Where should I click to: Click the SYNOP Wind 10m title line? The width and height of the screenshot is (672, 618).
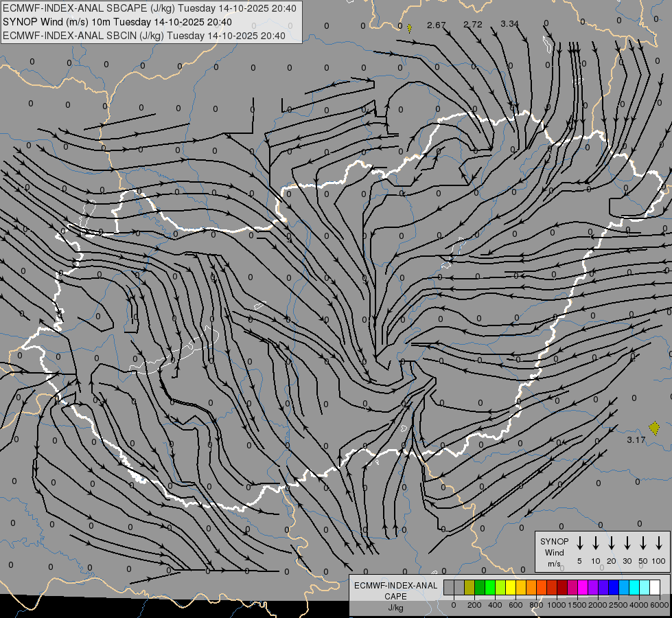pyautogui.click(x=117, y=22)
